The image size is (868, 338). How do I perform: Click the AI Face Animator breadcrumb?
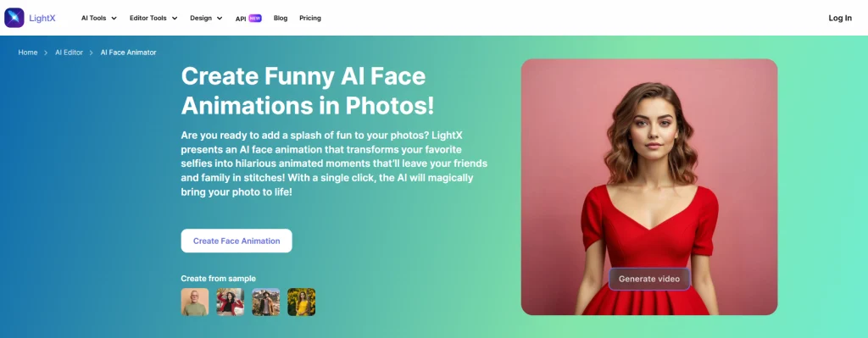(129, 53)
